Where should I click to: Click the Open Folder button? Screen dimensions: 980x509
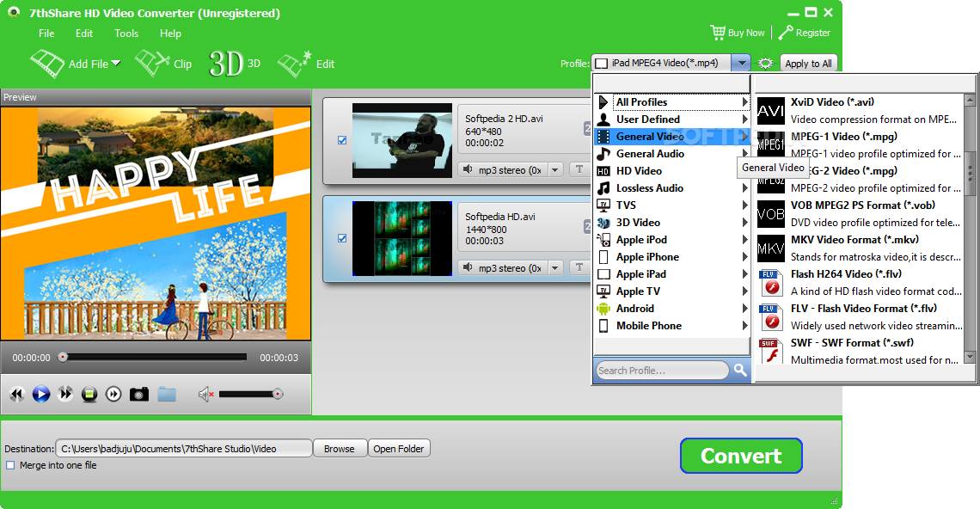[399, 448]
